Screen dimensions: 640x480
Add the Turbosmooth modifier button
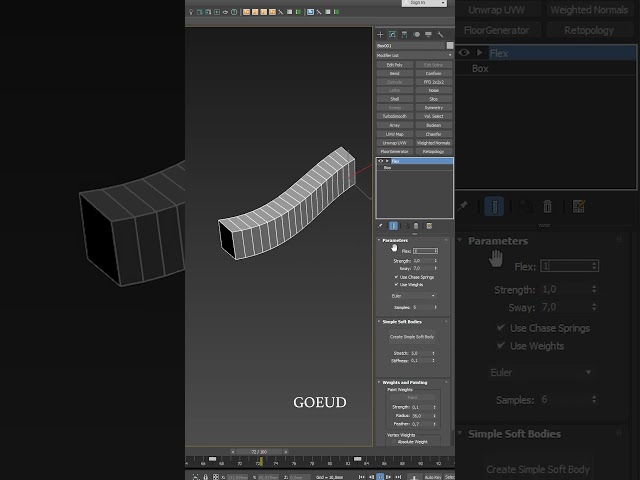[x=394, y=116]
